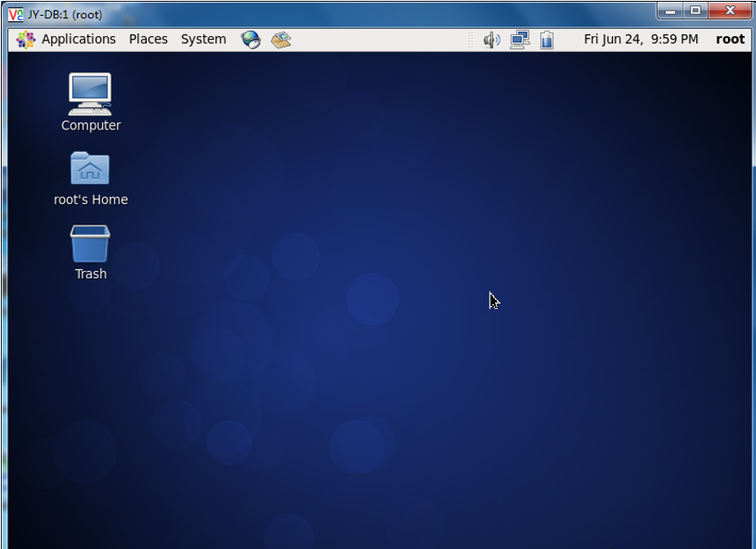756x549 pixels.
Task: Click the network connection status icon
Action: coord(520,40)
